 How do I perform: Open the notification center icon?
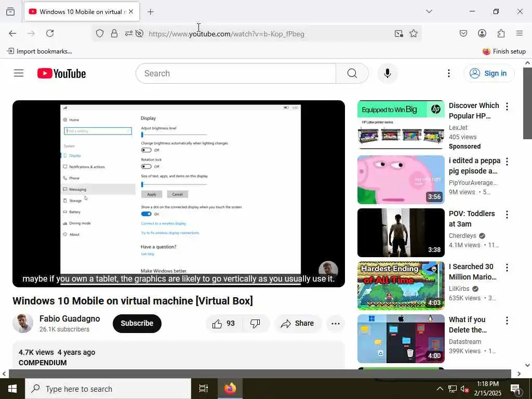[x=515, y=389]
